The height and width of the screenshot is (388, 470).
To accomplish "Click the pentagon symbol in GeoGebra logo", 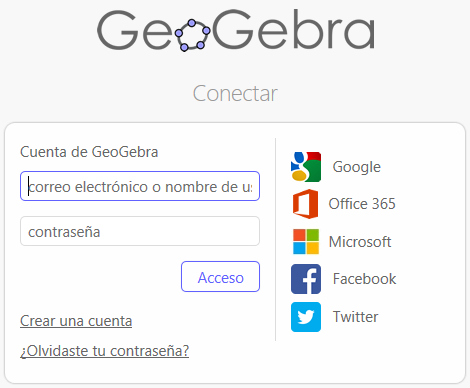I will point(192,35).
